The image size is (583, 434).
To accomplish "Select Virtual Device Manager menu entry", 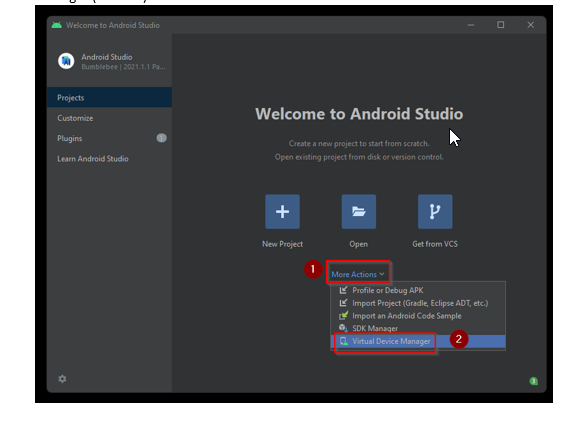I will pos(418,341).
